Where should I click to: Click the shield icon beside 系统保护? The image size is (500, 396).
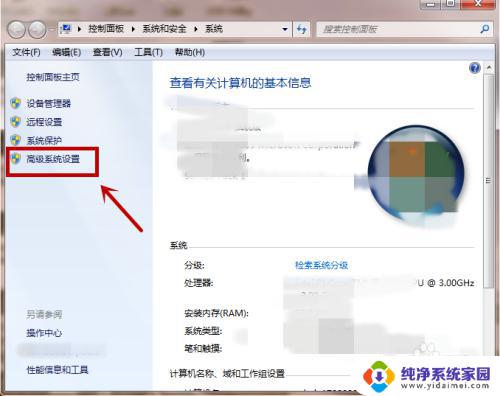pyautogui.click(x=16, y=140)
